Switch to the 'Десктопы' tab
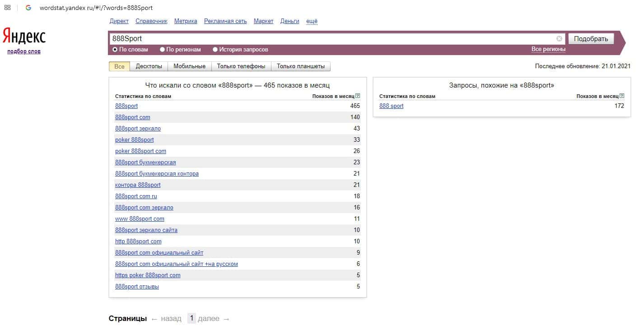 tap(149, 66)
